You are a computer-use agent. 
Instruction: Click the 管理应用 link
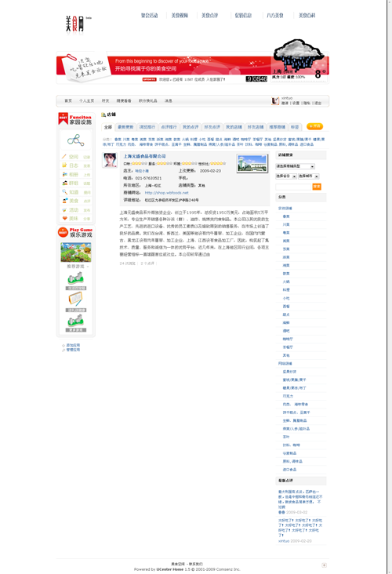(73, 350)
